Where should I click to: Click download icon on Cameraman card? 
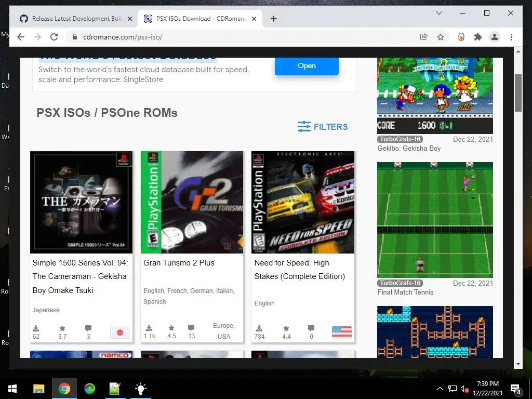point(36,328)
